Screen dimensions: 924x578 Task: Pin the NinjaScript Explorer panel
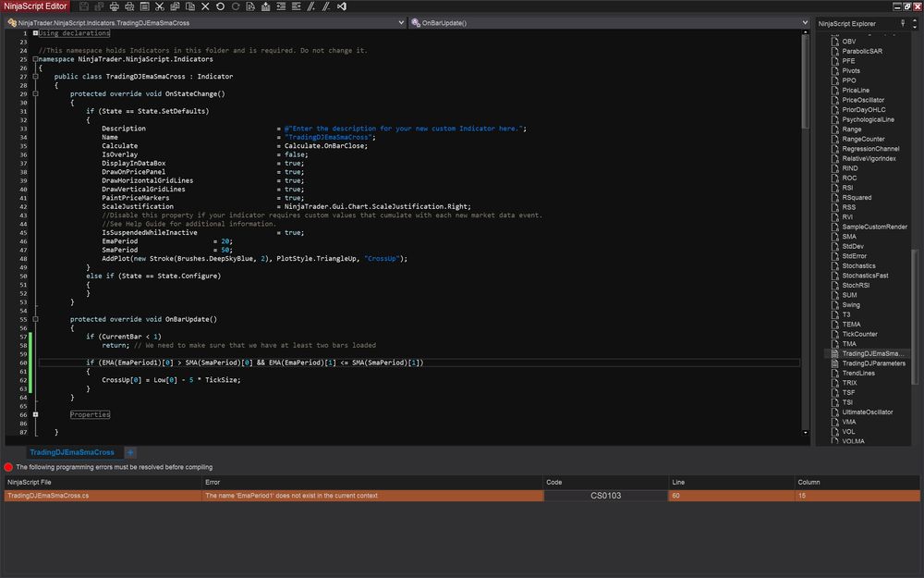click(x=903, y=23)
